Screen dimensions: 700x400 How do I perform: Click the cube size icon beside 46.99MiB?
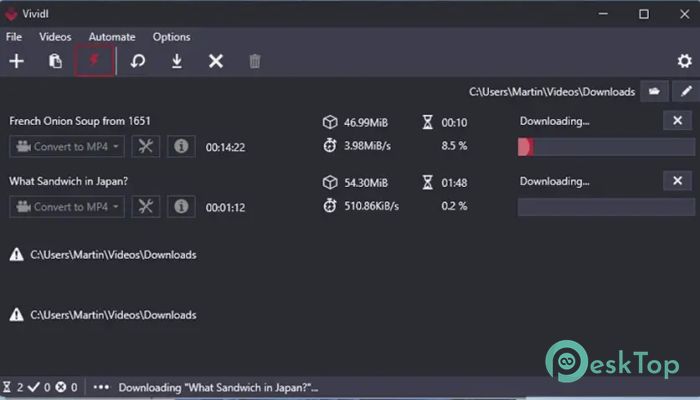[x=330, y=122]
